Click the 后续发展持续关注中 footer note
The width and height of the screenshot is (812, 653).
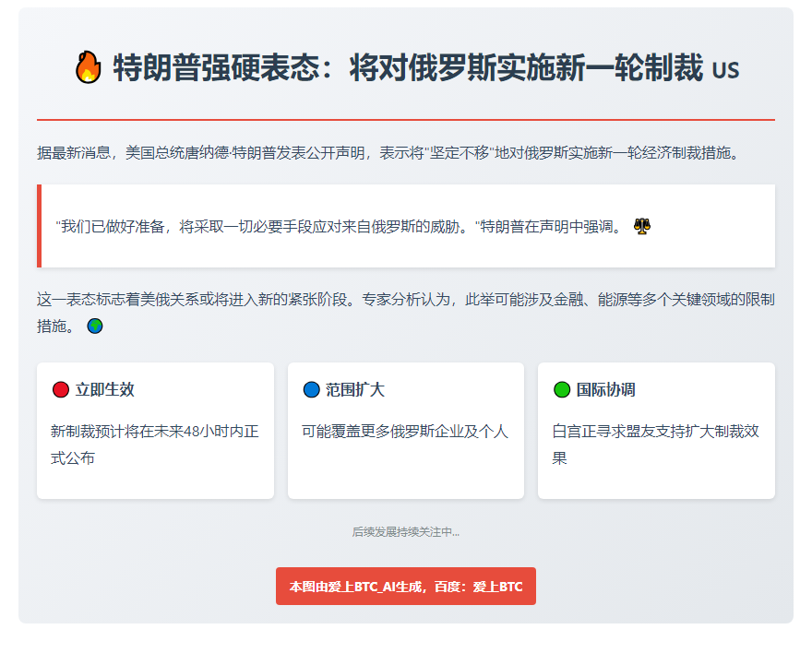(x=406, y=532)
